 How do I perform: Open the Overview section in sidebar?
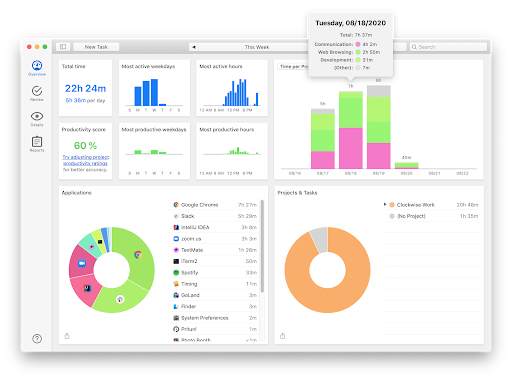pyautogui.click(x=37, y=68)
